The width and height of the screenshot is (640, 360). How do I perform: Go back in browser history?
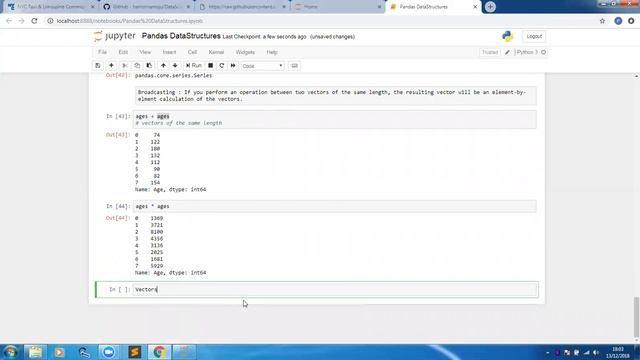pos(9,21)
